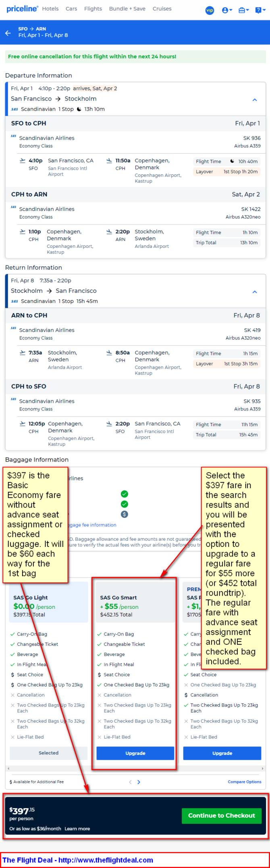Open the Flights tab
270x868 pixels.
pos(93,8)
